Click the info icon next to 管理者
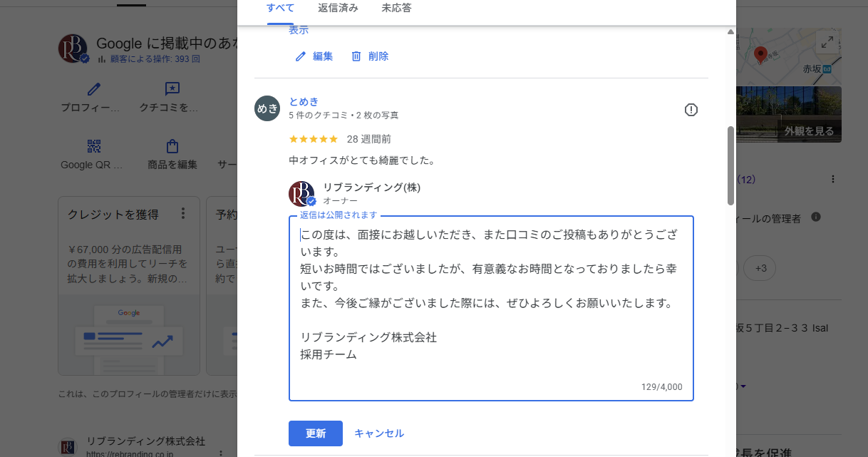Screen dimensions: 868x457 (816, 217)
